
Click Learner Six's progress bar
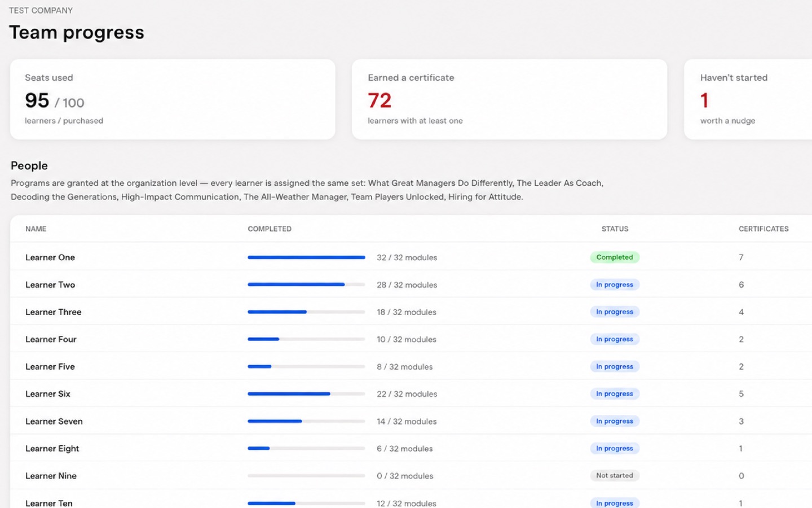tap(306, 394)
